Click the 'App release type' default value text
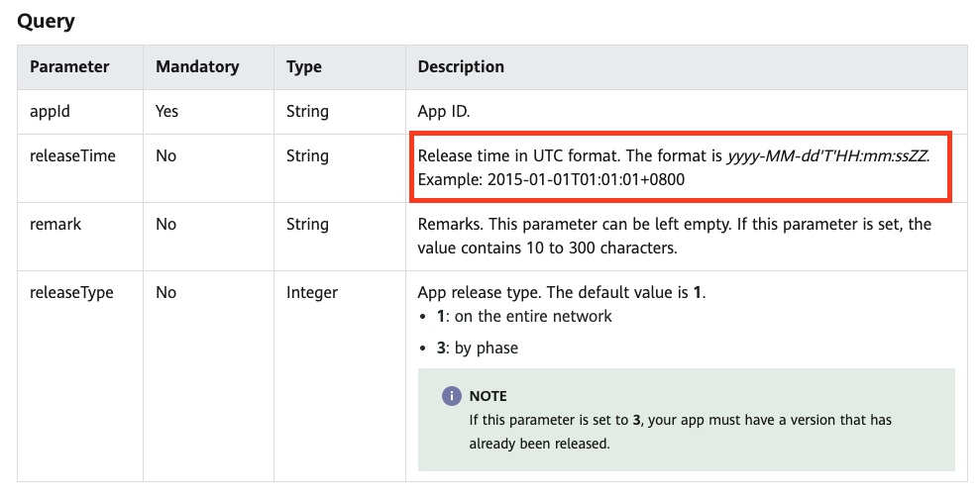The image size is (980, 499). click(x=561, y=292)
